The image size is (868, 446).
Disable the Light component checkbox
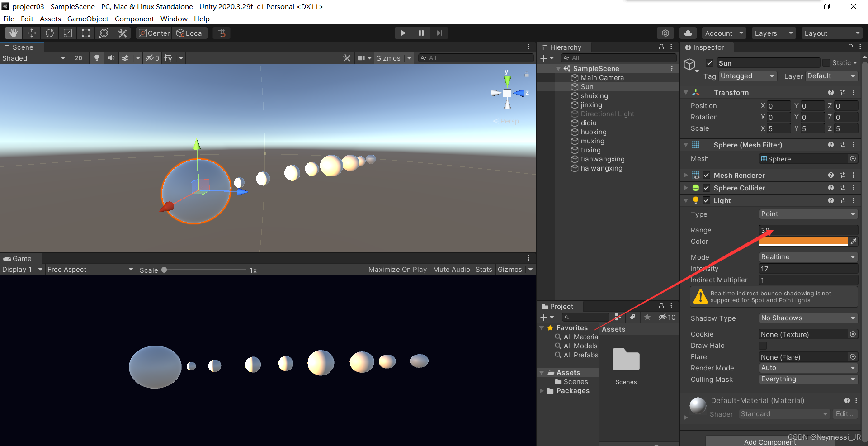707,201
